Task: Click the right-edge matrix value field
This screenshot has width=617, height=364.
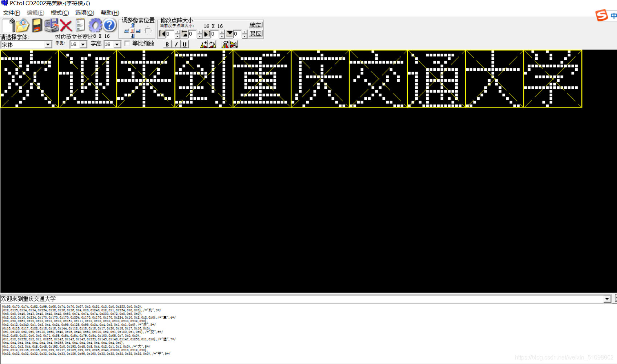Action: point(215,34)
